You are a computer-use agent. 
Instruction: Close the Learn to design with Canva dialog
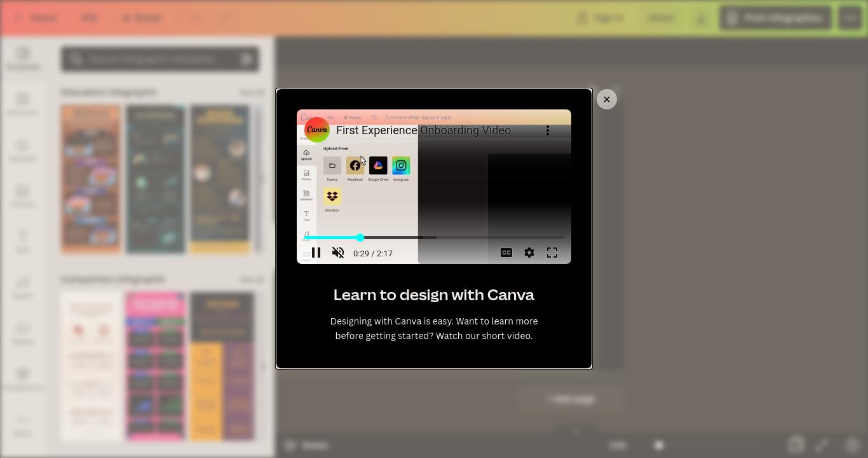click(x=607, y=99)
